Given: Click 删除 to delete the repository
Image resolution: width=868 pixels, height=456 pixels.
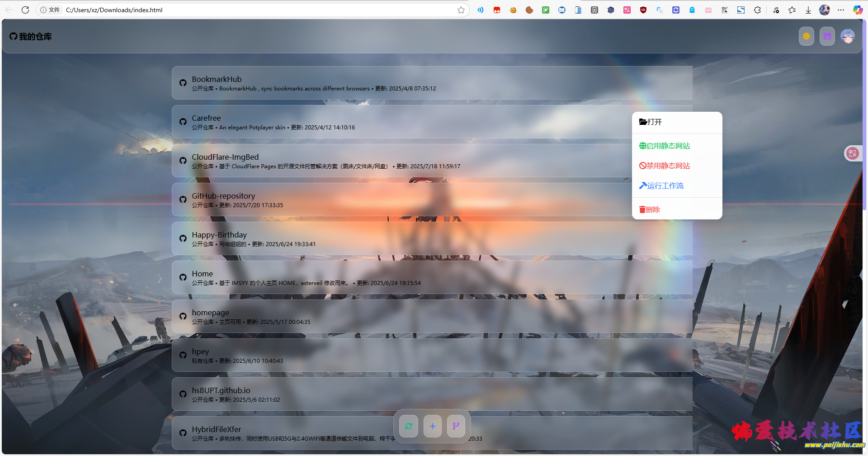Looking at the screenshot, I should point(650,210).
